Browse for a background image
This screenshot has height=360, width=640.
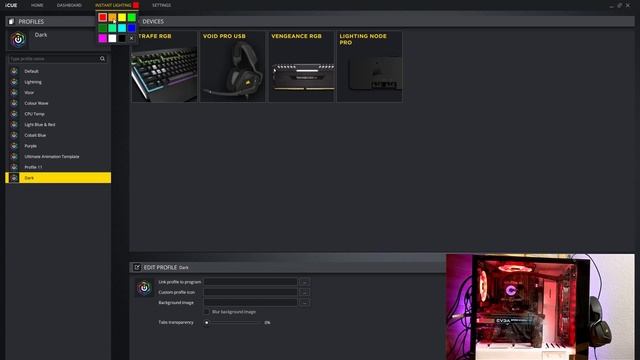click(304, 302)
